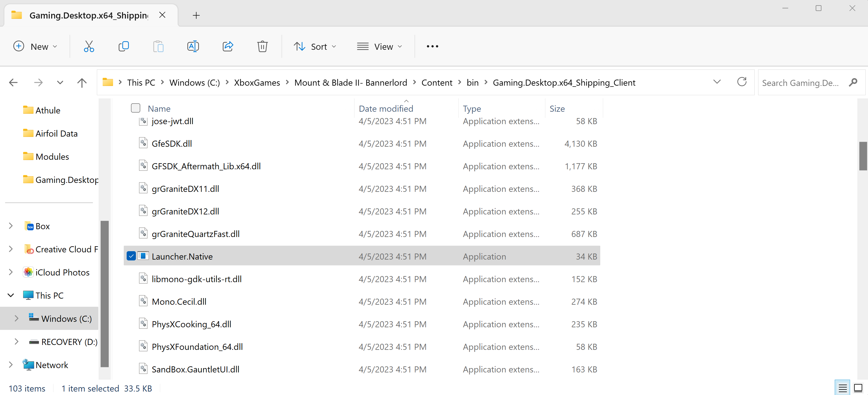Open the Share icon

tap(228, 46)
